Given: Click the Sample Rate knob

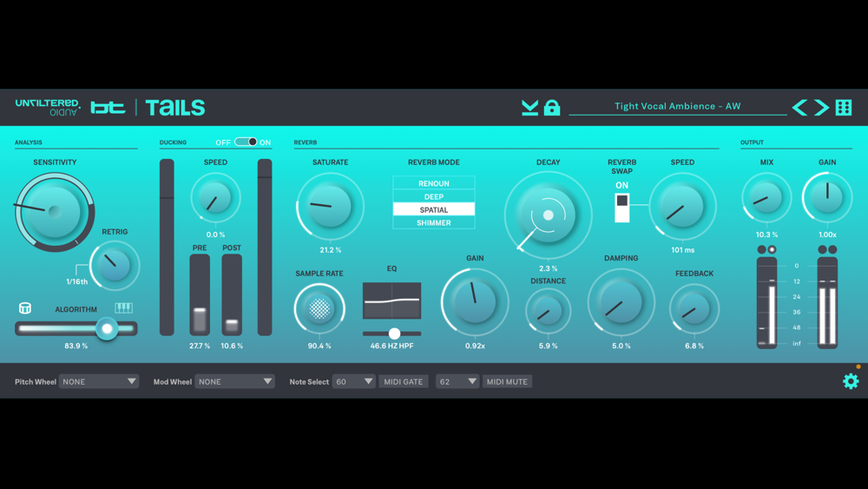Looking at the screenshot, I should pos(319,308).
